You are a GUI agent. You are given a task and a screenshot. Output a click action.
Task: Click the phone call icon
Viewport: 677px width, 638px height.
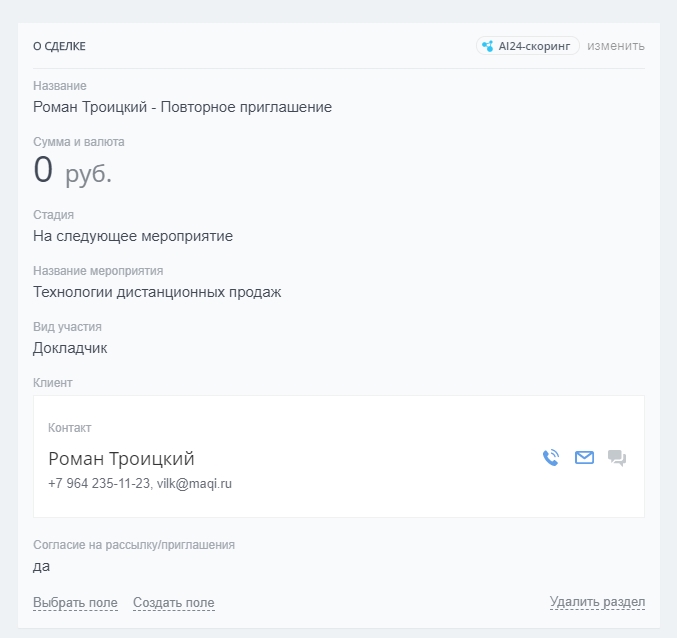[x=551, y=458]
